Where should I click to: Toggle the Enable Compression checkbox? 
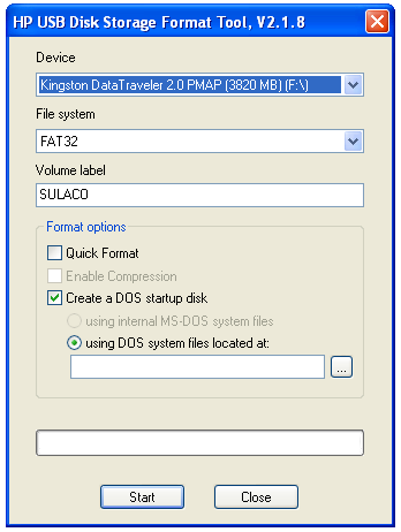tap(55, 276)
